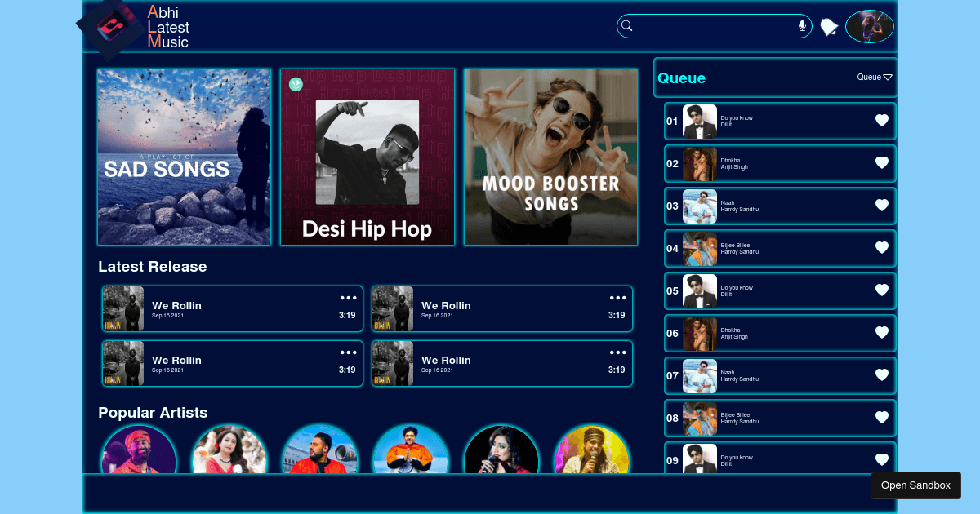Click the Abhi Latest Music title text
The height and width of the screenshot is (514, 980).
click(168, 27)
